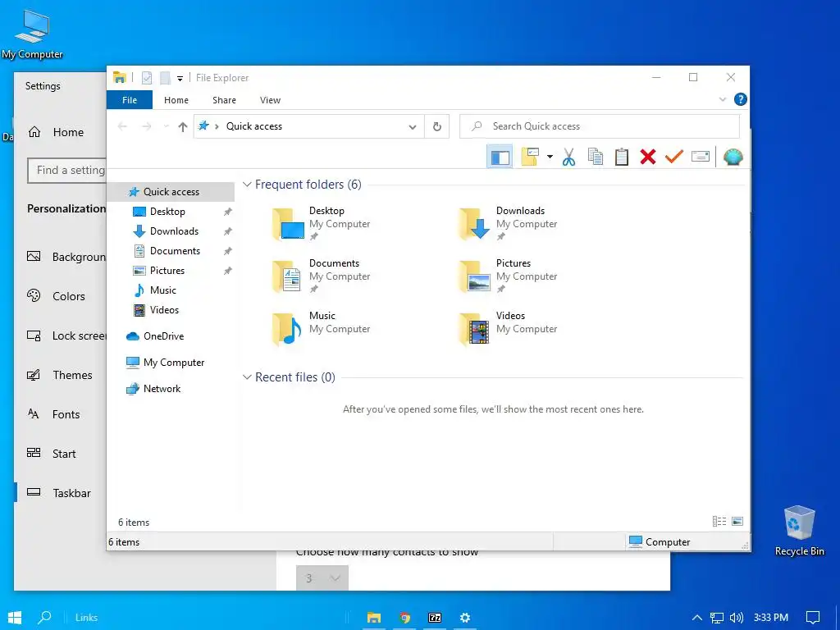Image resolution: width=840 pixels, height=630 pixels.
Task: Click the Up arrow navigation button
Action: coord(183,126)
